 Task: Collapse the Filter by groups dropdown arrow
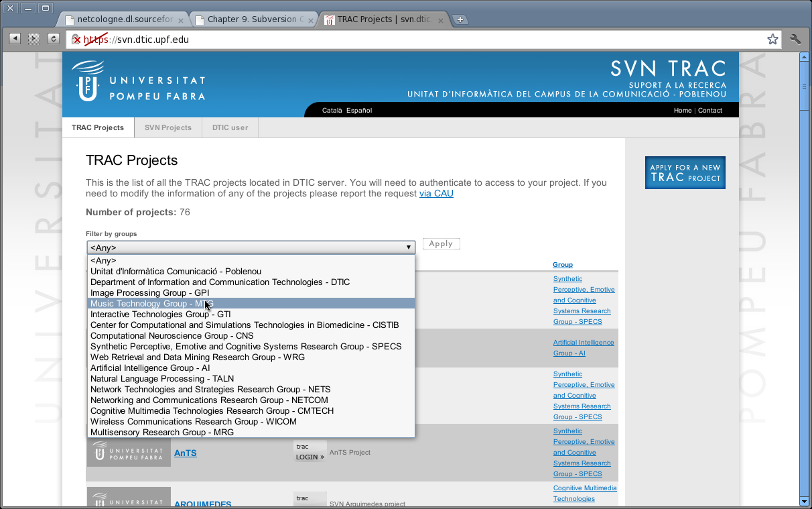click(408, 247)
